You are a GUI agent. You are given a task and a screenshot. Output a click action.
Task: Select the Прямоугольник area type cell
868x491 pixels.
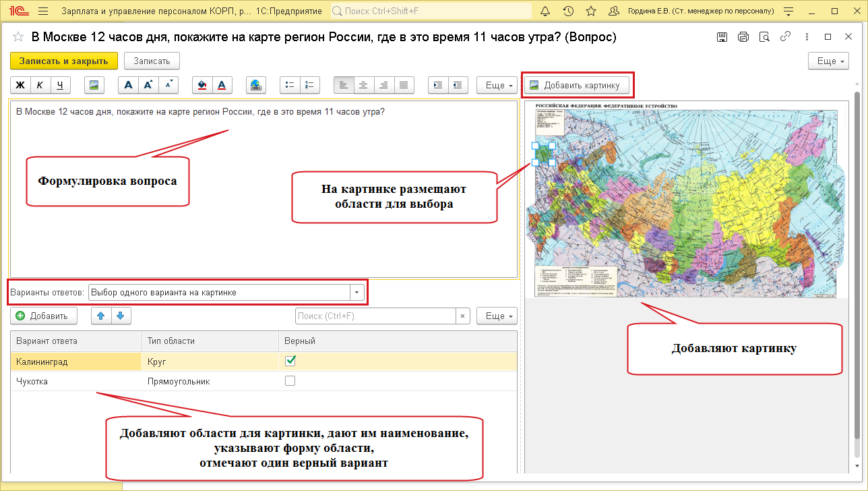coord(210,381)
